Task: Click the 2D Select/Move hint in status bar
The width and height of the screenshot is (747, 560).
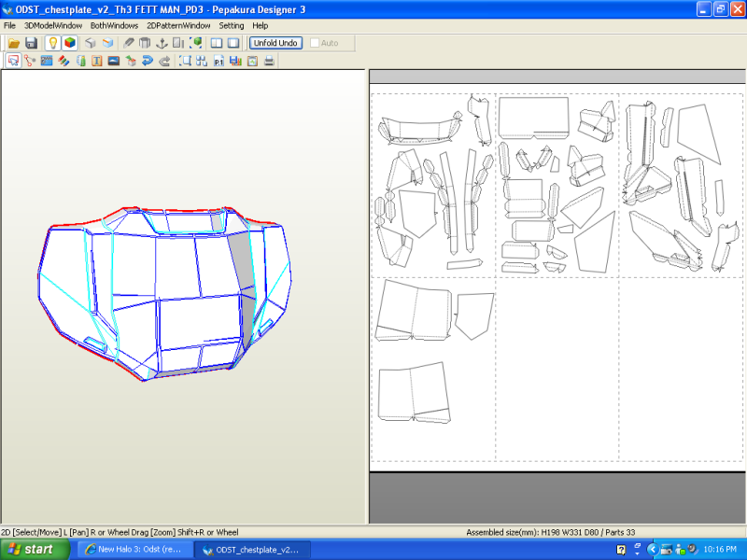Action: click(120, 532)
